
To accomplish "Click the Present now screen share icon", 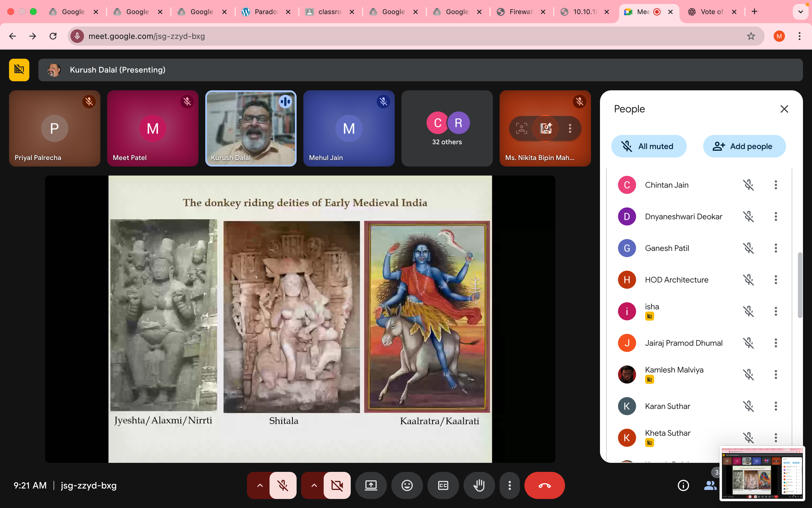I will pos(371,485).
